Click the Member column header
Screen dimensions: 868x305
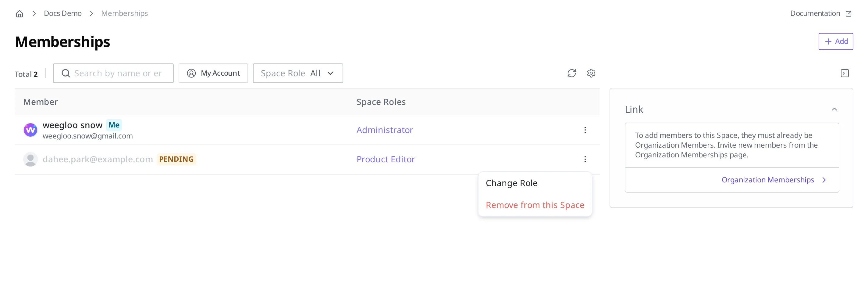tap(41, 102)
